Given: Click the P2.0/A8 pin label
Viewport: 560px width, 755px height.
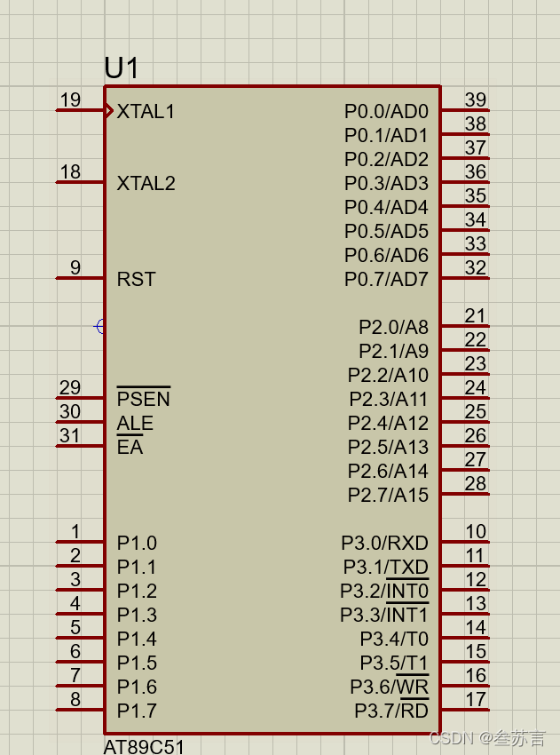Looking at the screenshot, I should pyautogui.click(x=393, y=328).
